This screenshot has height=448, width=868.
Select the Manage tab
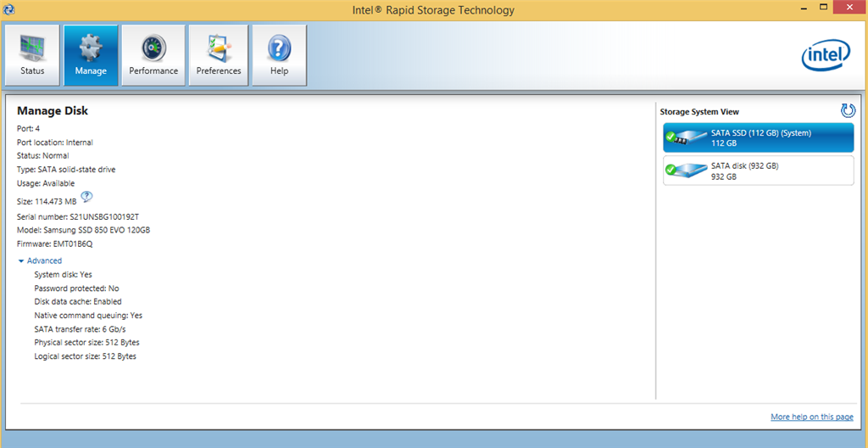[x=91, y=55]
